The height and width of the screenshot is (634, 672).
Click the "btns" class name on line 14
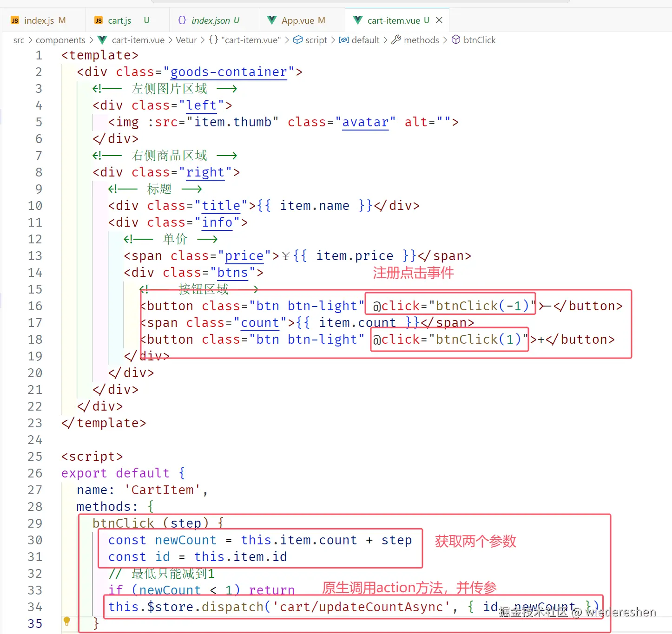pos(233,273)
